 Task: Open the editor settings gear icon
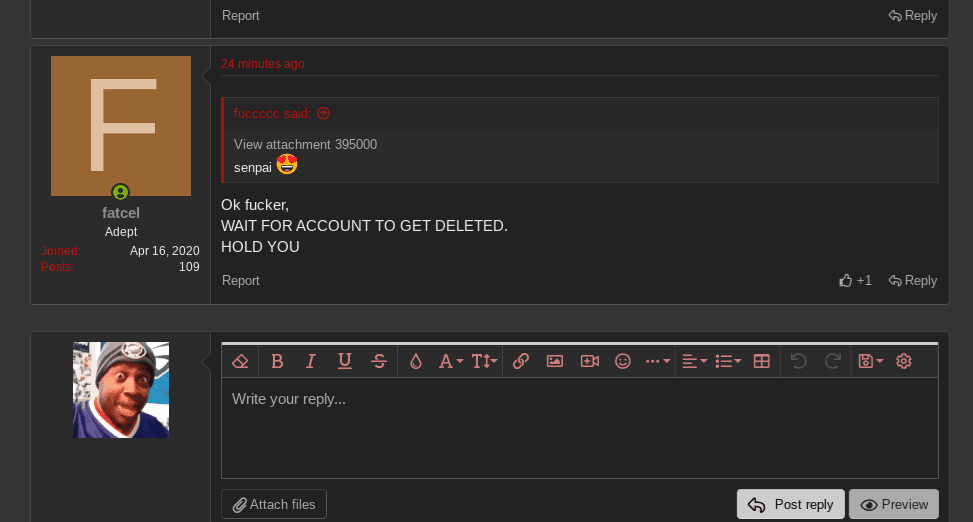(x=904, y=362)
